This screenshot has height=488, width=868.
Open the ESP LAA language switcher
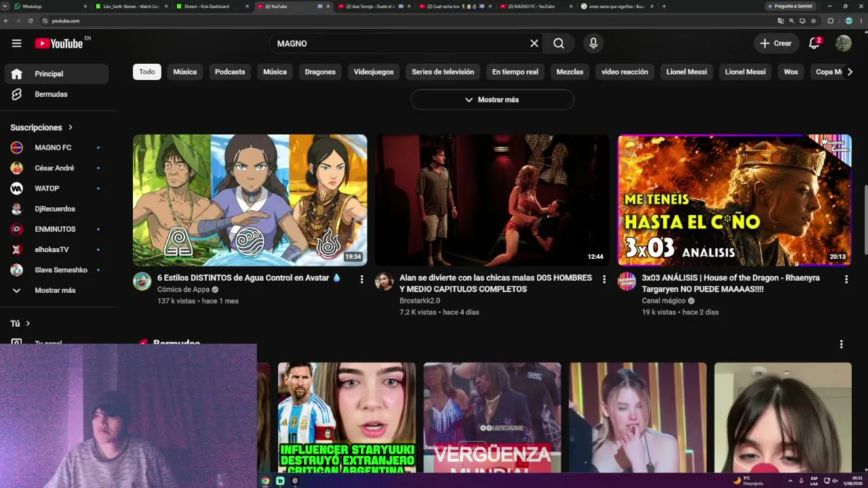[814, 481]
